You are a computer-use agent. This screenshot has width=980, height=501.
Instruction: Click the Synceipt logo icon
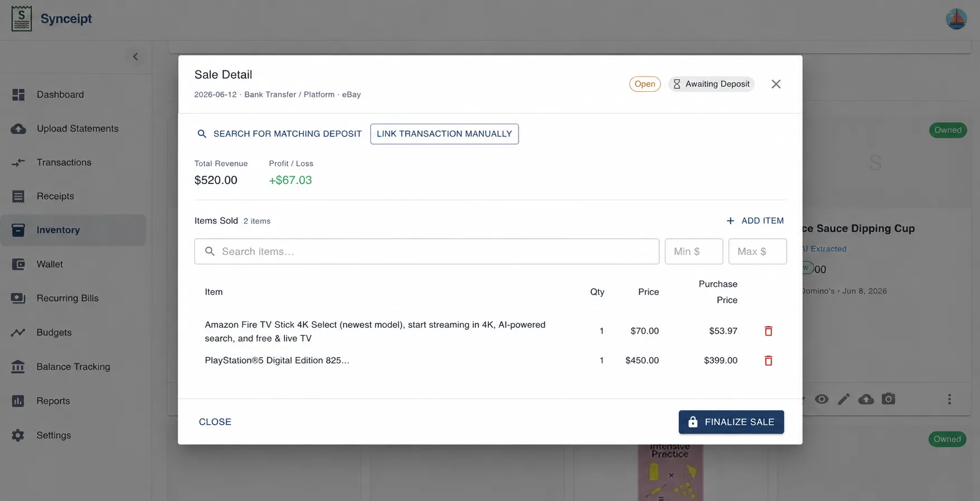click(x=22, y=18)
